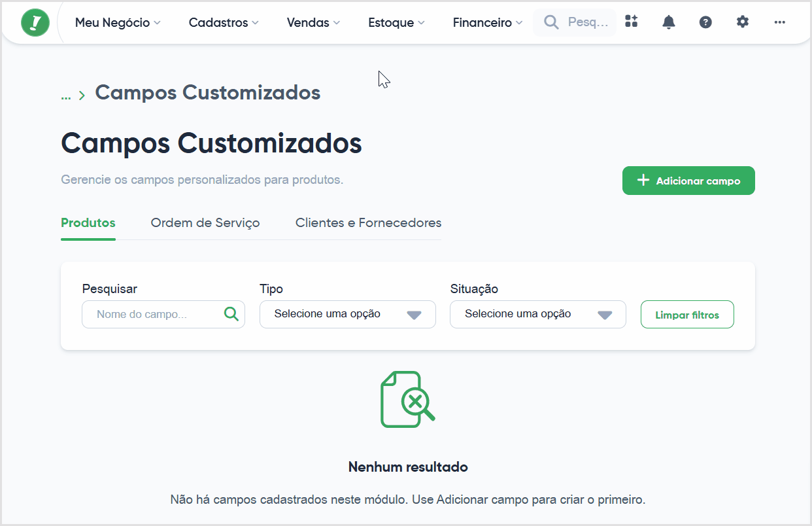Screen dimensions: 812x526
Task: Expand the Meu Negócio menu
Action: [118, 22]
